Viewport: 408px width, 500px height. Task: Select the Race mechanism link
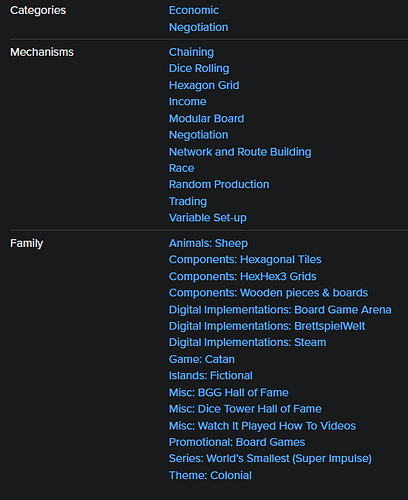click(182, 168)
